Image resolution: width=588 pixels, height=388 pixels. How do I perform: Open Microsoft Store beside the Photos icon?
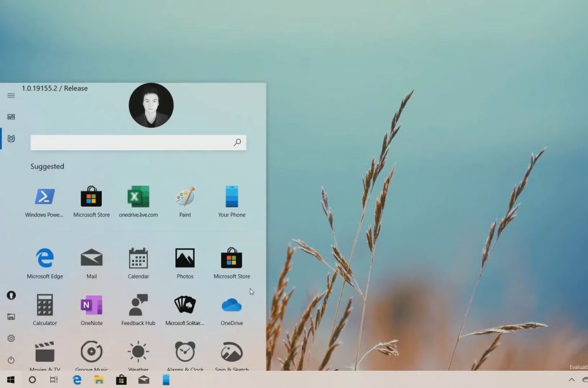232,263
